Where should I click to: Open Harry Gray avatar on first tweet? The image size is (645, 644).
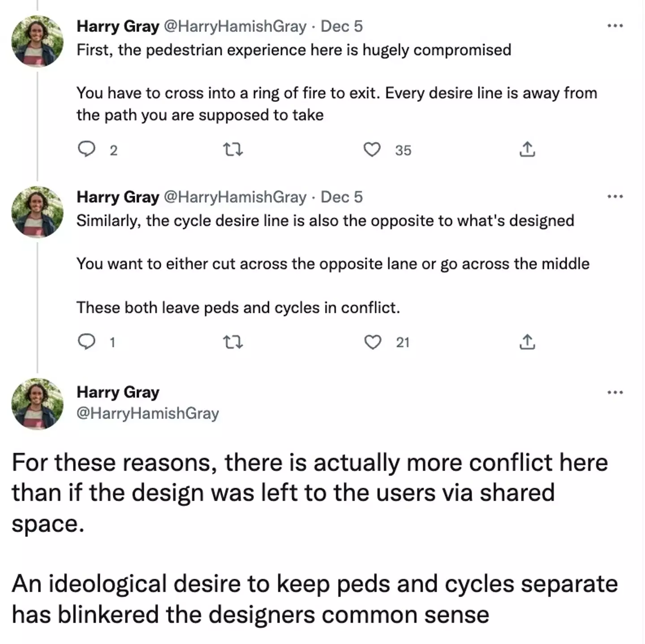click(x=37, y=41)
